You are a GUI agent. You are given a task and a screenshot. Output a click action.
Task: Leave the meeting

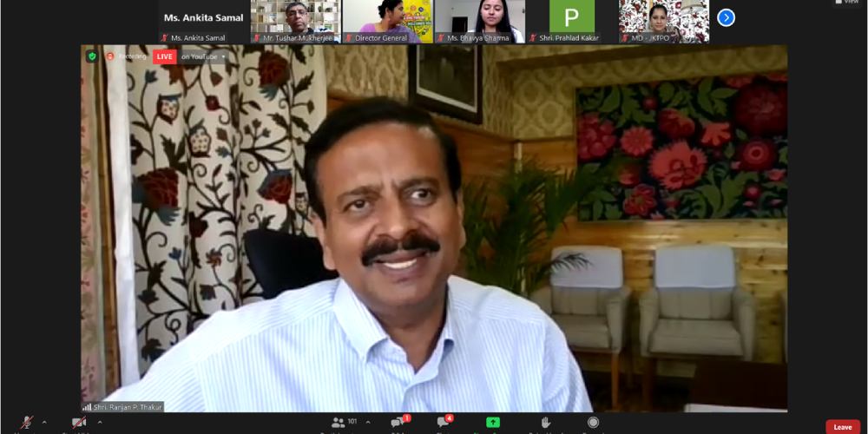[x=843, y=427]
